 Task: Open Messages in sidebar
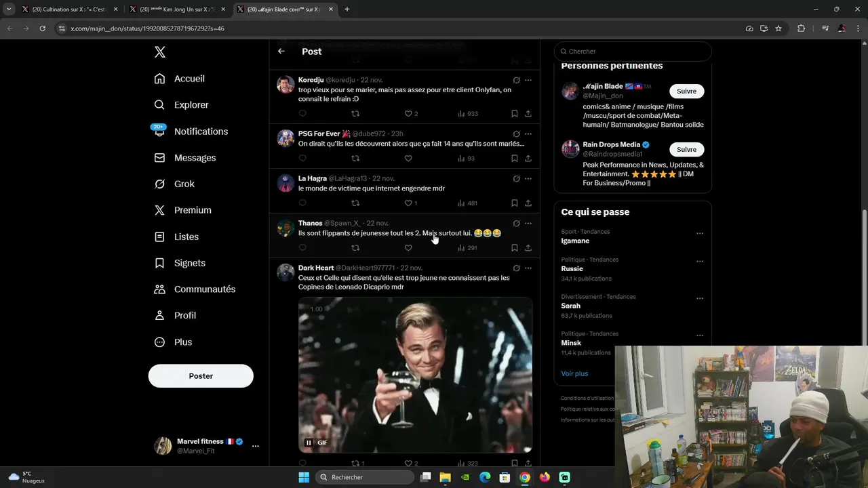point(185,158)
